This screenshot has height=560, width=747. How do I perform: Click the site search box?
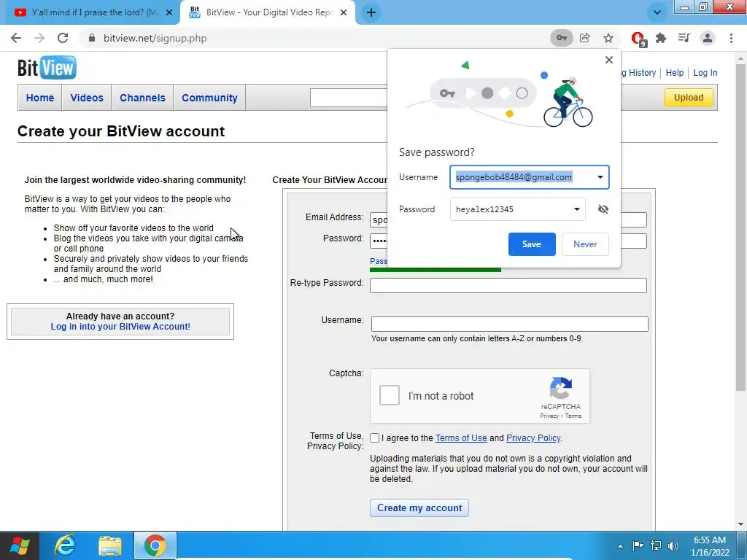(x=349, y=98)
